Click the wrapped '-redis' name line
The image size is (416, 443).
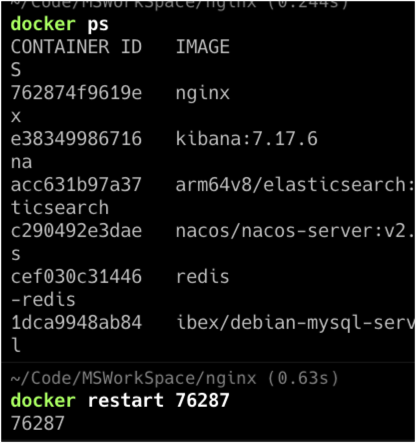tap(43, 300)
